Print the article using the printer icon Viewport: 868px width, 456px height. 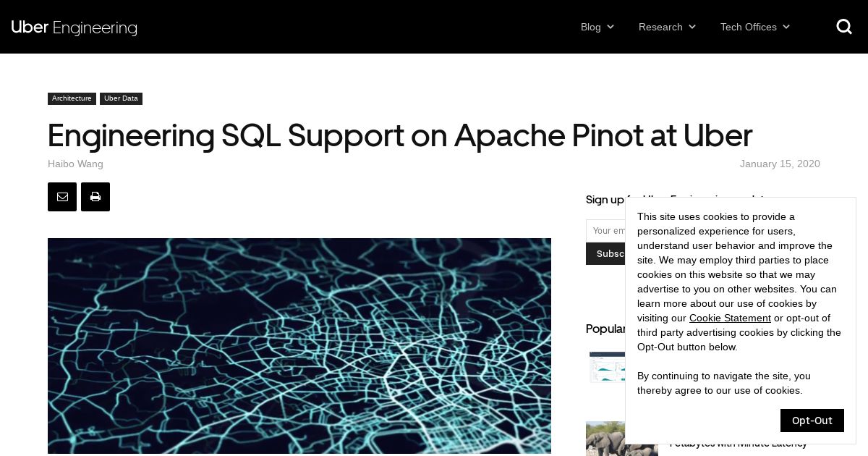click(x=95, y=197)
